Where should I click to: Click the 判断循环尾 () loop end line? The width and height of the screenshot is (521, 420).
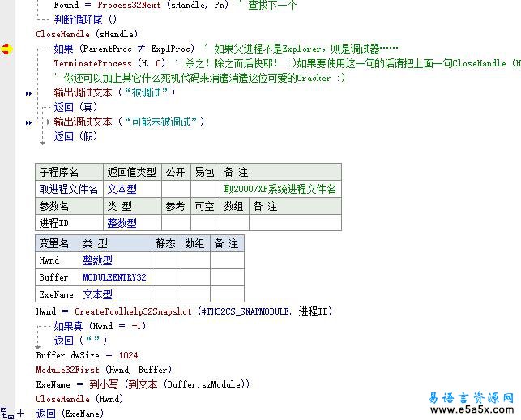click(x=79, y=19)
